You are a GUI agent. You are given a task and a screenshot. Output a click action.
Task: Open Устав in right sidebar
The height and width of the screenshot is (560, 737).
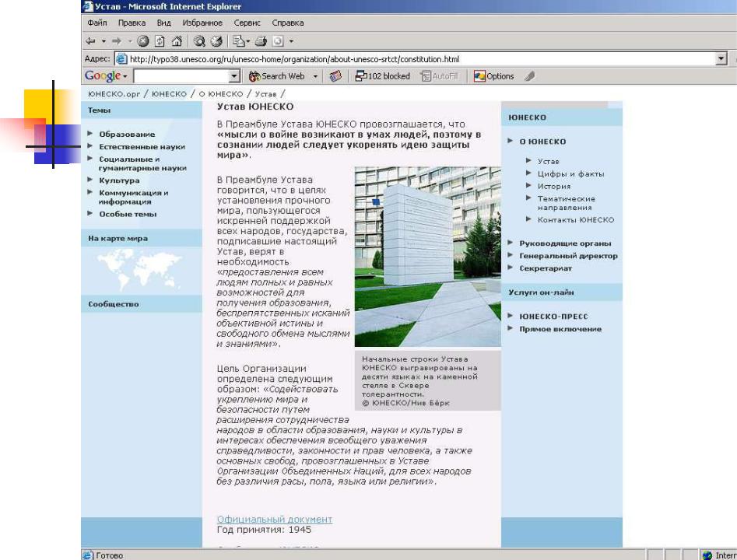(548, 161)
